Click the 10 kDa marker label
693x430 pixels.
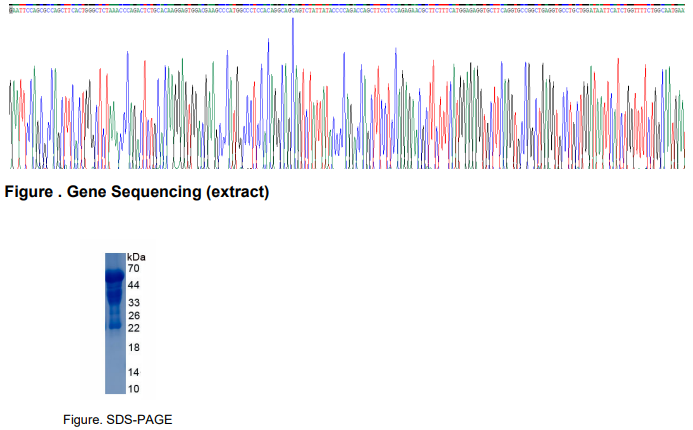click(x=133, y=389)
